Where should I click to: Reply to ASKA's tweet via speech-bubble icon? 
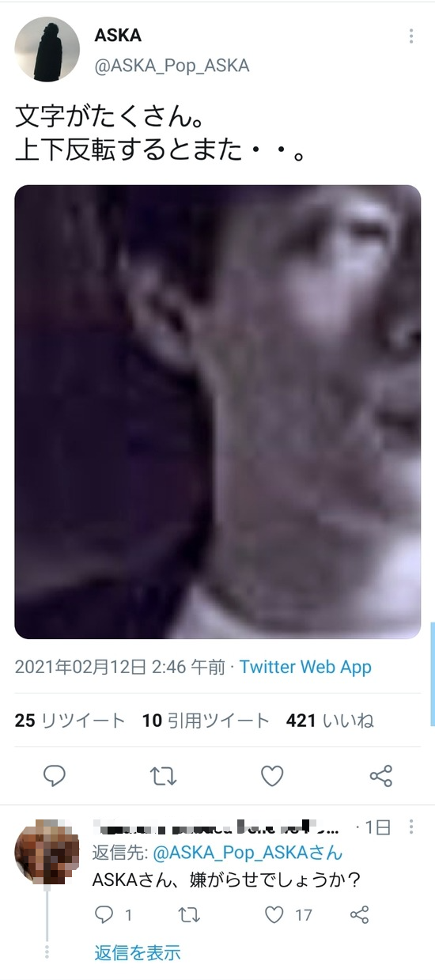coord(54,776)
